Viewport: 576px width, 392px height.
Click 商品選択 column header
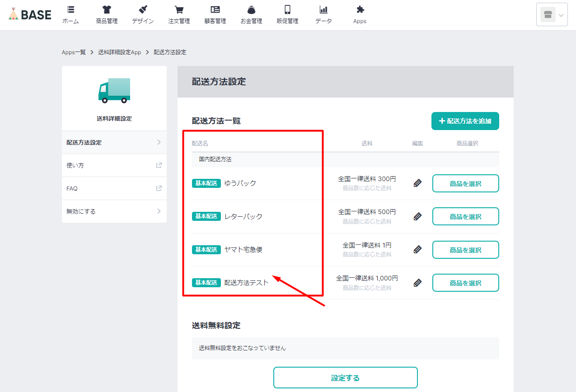click(x=467, y=144)
